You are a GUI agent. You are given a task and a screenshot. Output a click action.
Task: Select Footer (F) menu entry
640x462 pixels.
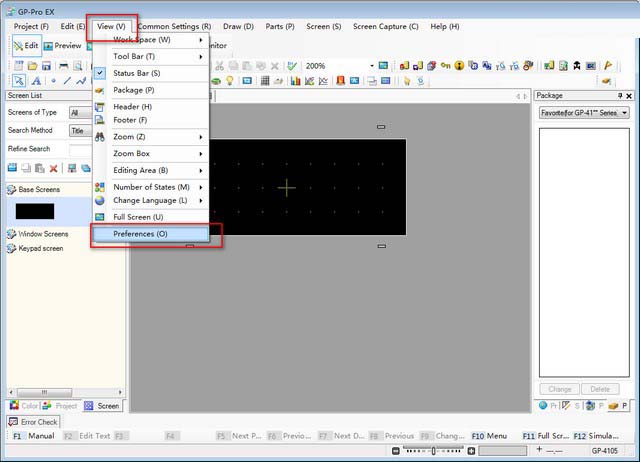click(151, 120)
